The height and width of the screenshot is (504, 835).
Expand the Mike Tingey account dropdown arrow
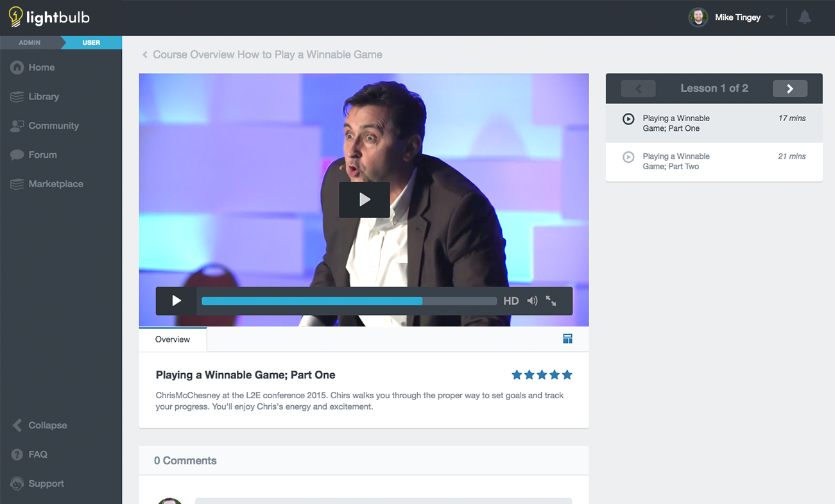771,17
